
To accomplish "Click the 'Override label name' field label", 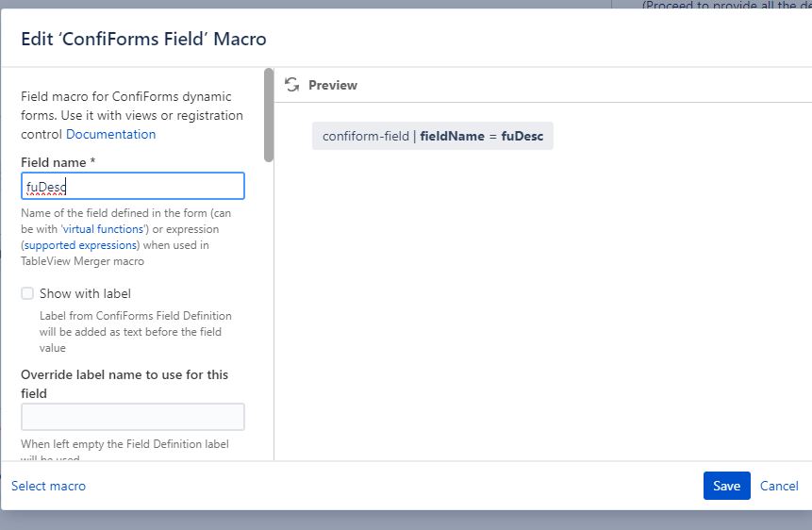I will [124, 384].
